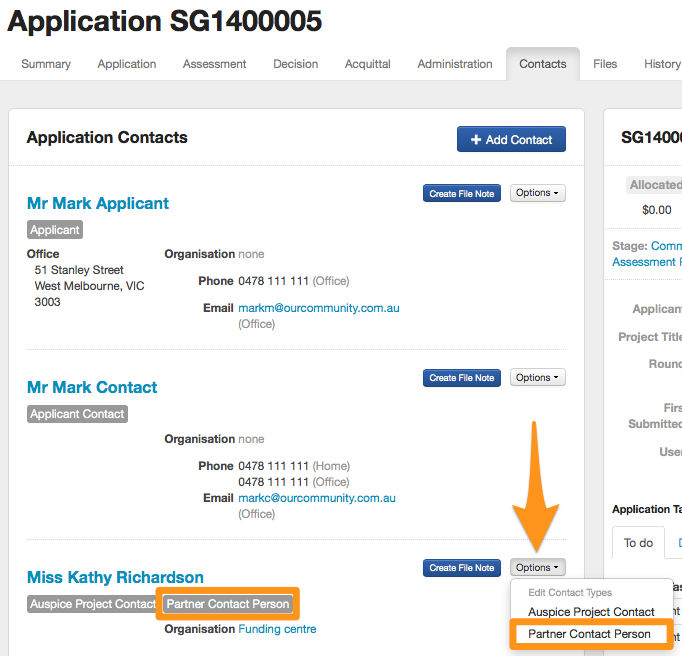Switch to the Assessment tab

(214, 64)
